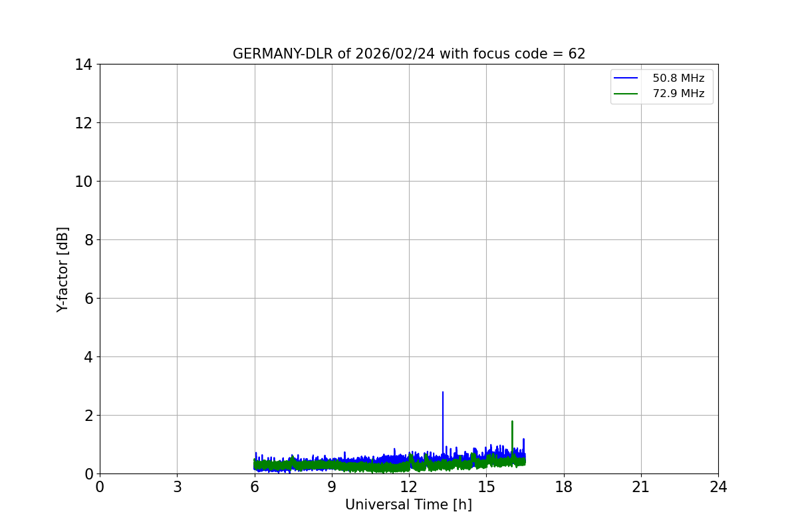Click the green spike peak near 16h

(512, 422)
